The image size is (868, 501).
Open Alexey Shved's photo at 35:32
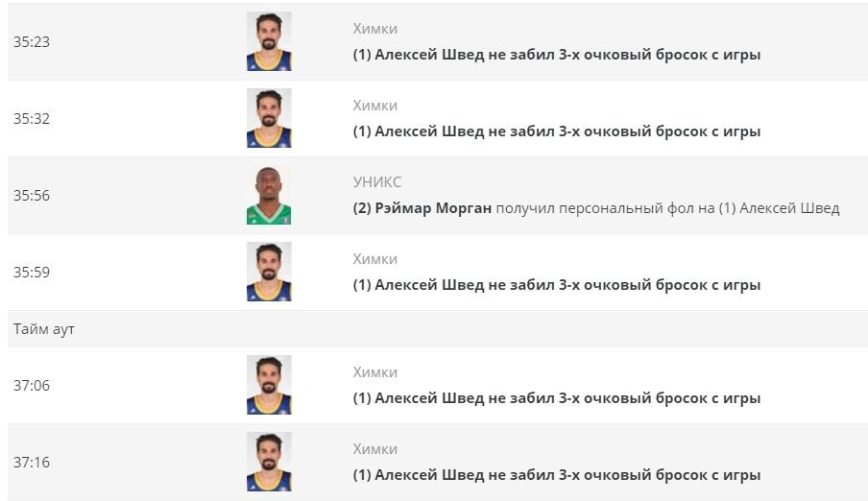coord(269,118)
